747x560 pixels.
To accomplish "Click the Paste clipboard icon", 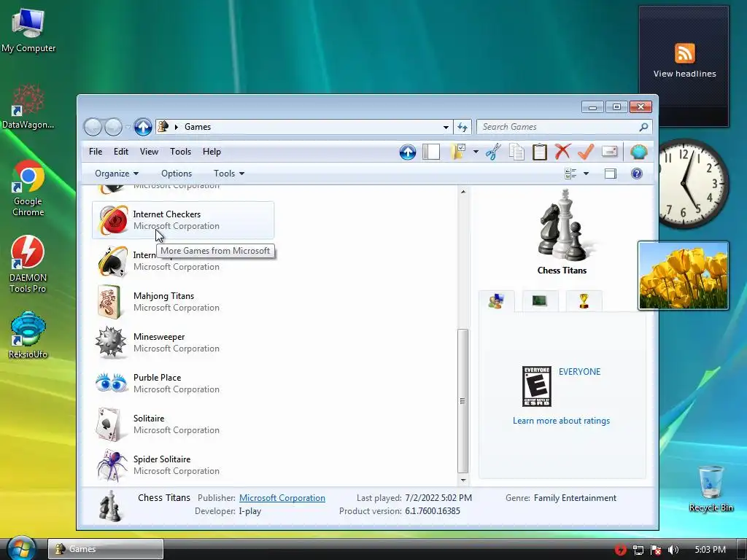I will tap(539, 152).
